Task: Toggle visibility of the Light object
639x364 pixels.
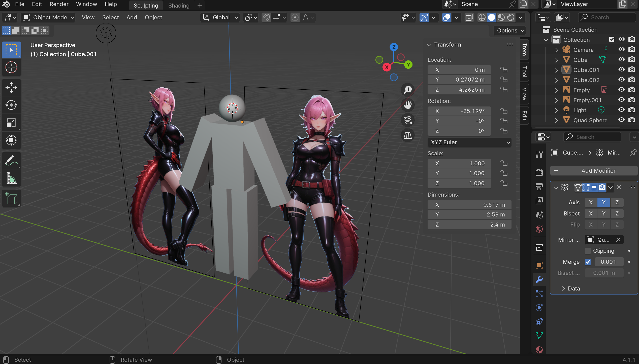Action: tap(622, 110)
